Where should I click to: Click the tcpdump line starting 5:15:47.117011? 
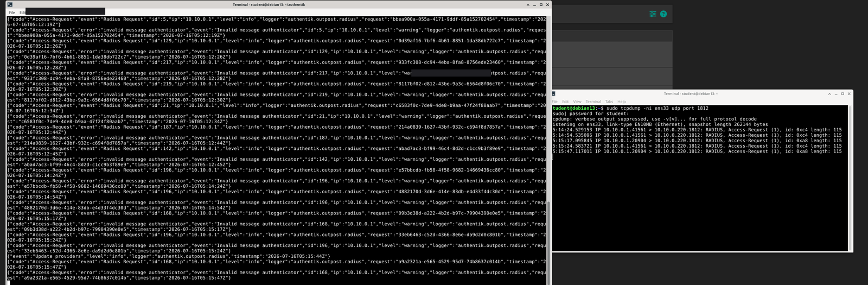click(697, 151)
